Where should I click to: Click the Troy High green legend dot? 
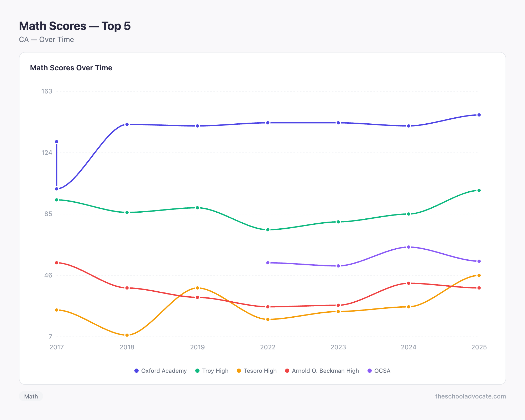(x=197, y=371)
